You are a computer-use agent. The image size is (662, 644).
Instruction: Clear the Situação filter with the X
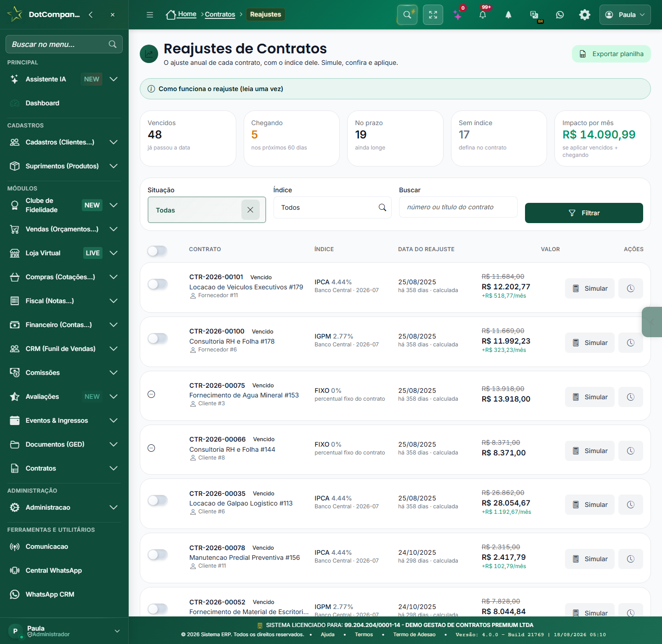coord(251,210)
